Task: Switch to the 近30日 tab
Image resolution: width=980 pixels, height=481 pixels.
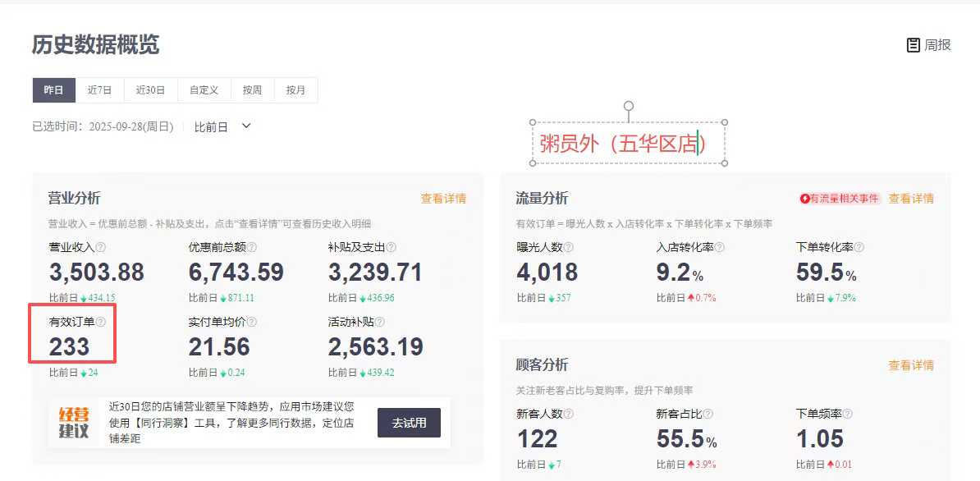Action: [x=150, y=90]
